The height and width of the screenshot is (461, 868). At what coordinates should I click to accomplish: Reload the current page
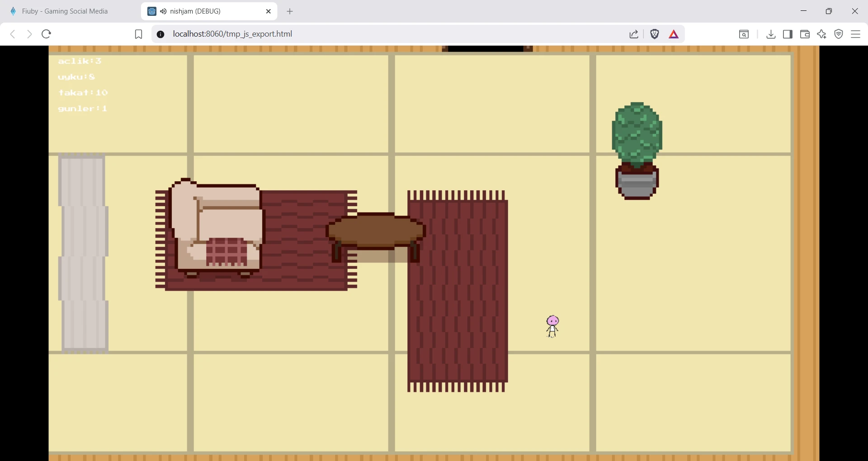(46, 34)
